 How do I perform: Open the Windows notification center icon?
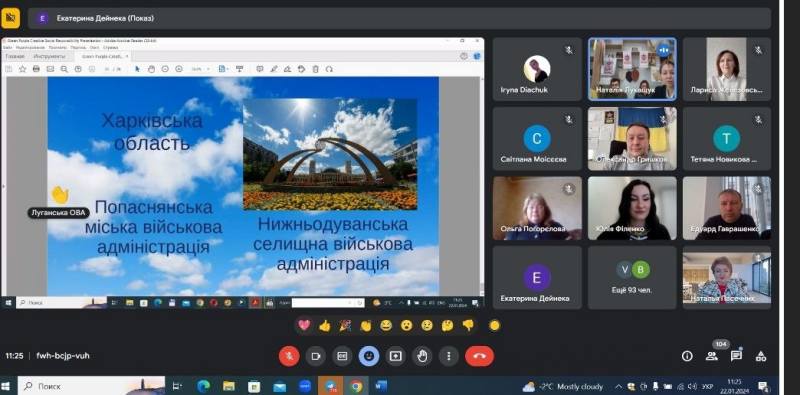click(x=763, y=386)
